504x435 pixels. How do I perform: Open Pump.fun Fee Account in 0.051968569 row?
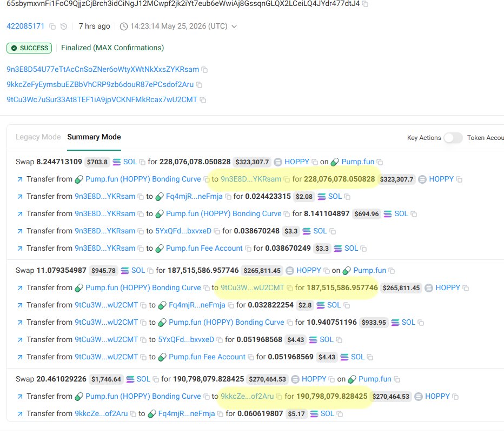click(x=207, y=357)
